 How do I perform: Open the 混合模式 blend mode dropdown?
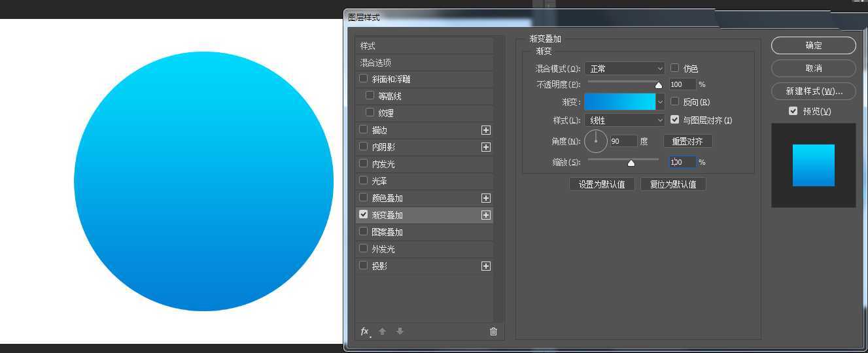[625, 69]
